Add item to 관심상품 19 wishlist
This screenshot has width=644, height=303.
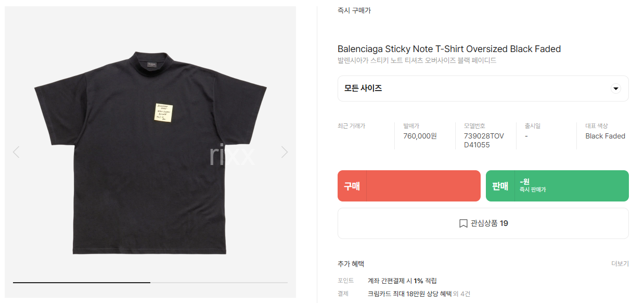click(483, 223)
